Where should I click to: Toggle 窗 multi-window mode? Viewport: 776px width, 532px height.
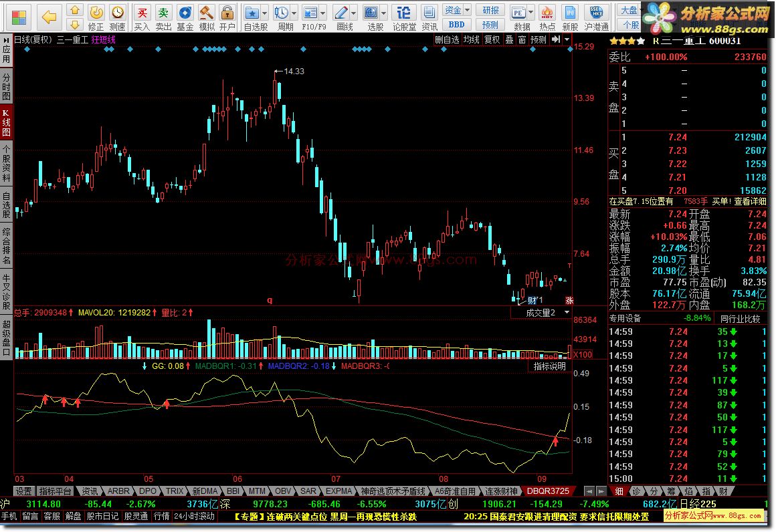click(522, 39)
